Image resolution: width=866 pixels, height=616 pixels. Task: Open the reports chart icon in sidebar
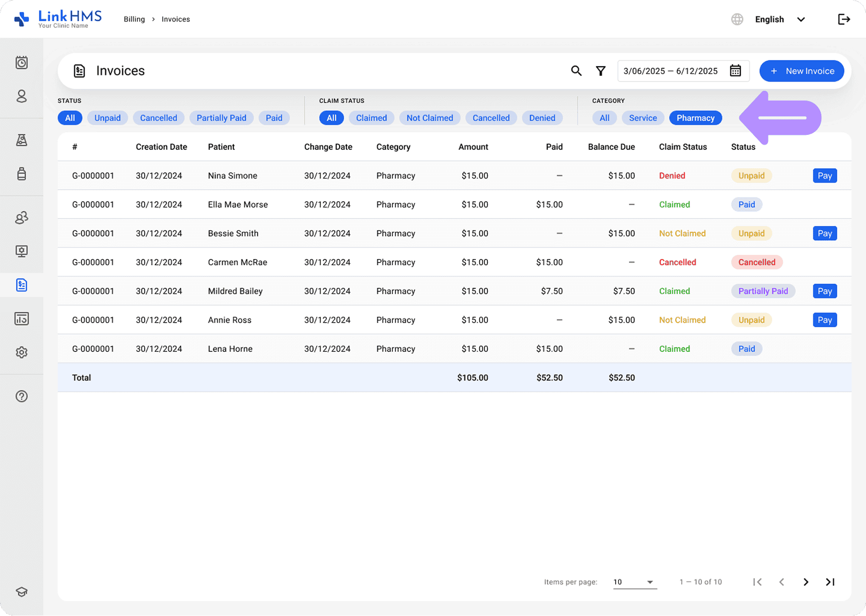tap(22, 319)
